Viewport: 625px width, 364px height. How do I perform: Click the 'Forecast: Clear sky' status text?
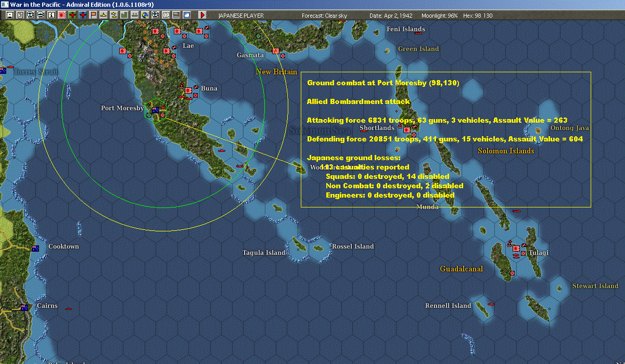(x=325, y=16)
